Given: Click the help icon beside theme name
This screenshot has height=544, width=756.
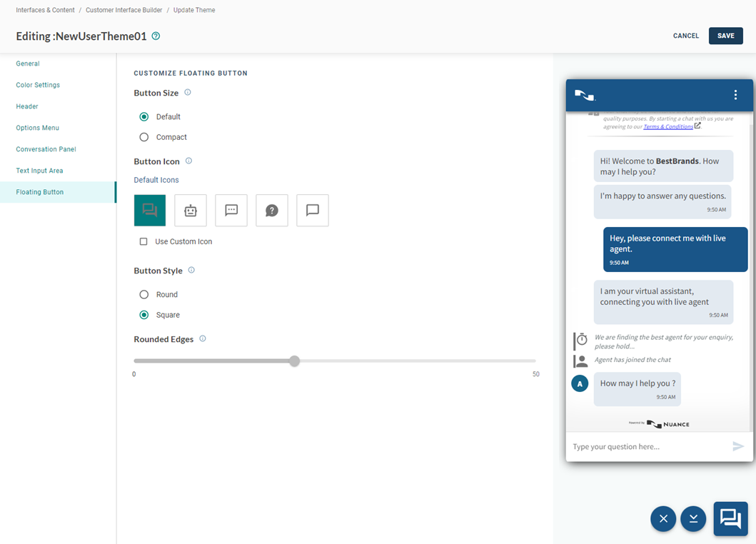Looking at the screenshot, I should click(x=156, y=36).
